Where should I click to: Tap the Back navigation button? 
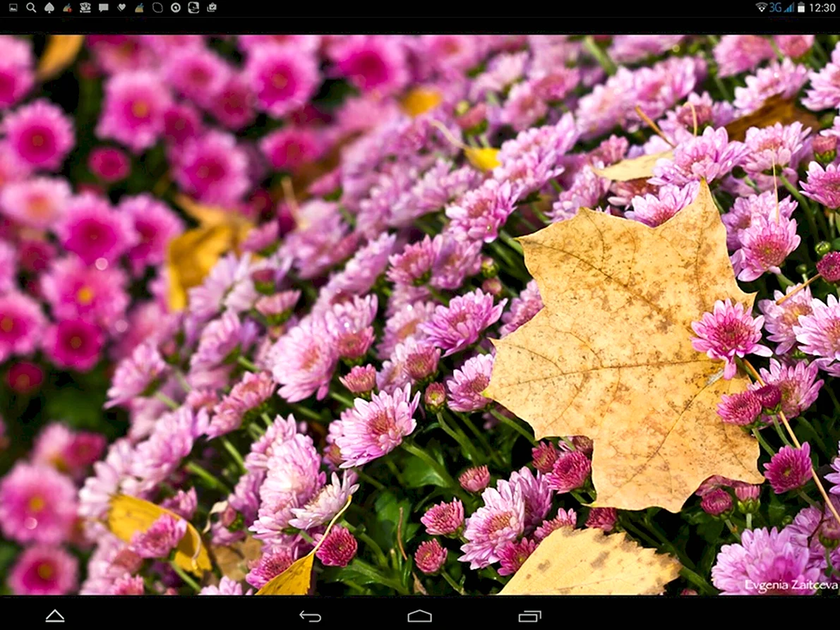pos(311,616)
